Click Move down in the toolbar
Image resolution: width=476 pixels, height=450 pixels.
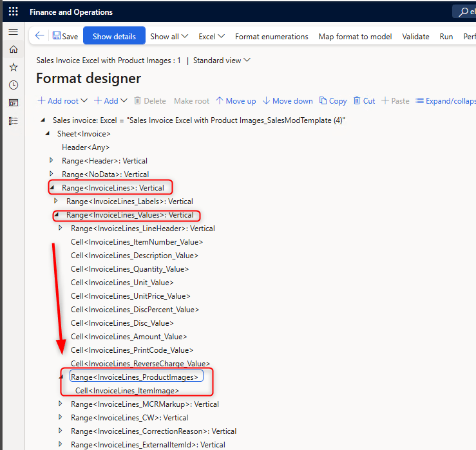[287, 101]
